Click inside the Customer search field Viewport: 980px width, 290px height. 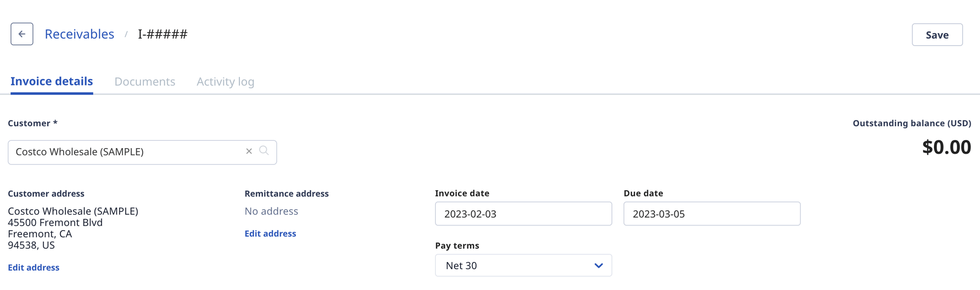pos(142,152)
